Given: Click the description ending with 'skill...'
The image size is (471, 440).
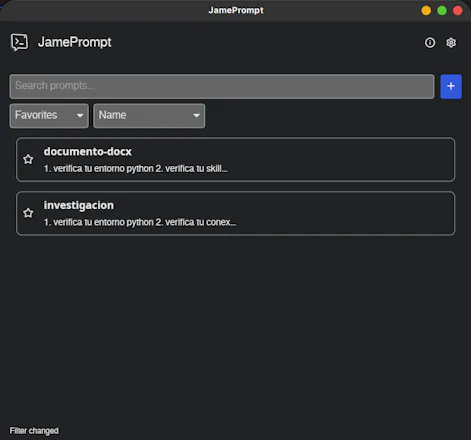Looking at the screenshot, I should [x=136, y=169].
